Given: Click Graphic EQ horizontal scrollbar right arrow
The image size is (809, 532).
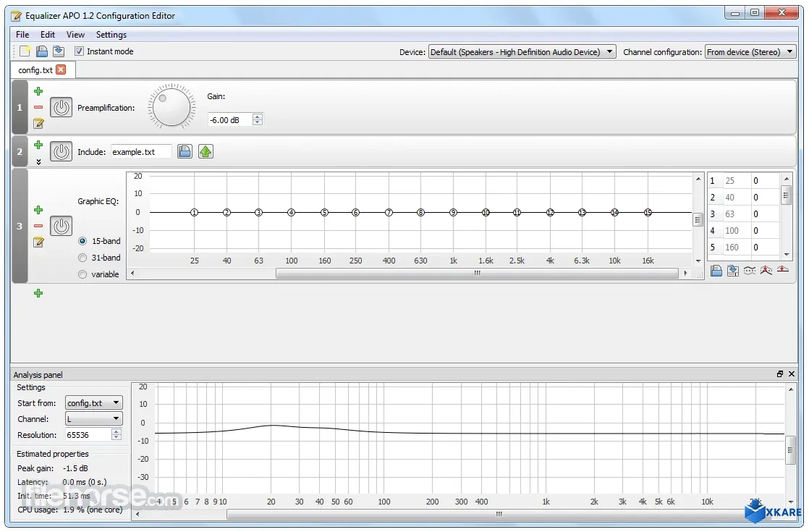Looking at the screenshot, I should [685, 273].
